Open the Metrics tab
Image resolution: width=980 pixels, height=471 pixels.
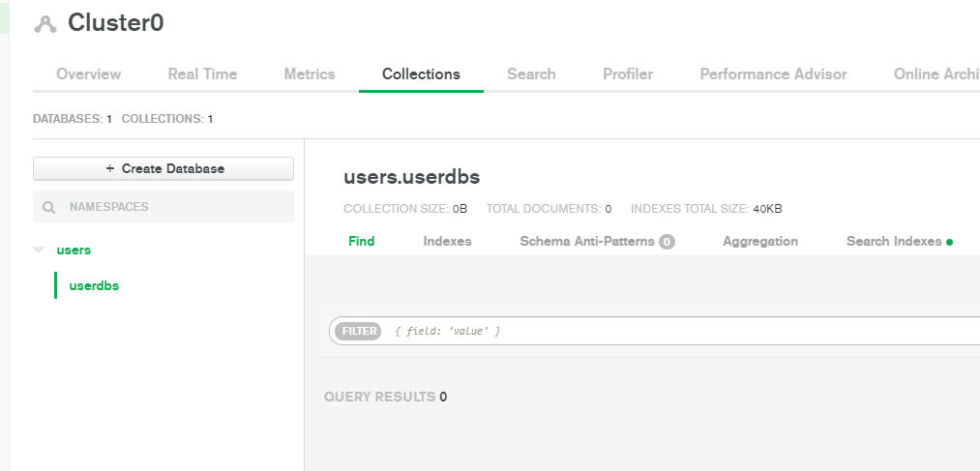pos(310,74)
